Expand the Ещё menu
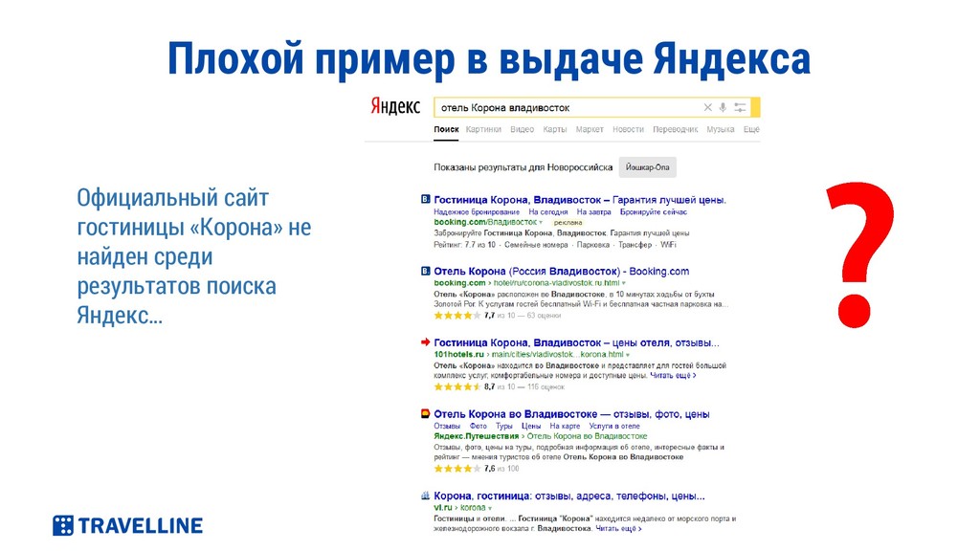This screenshot has width=980, height=551. (751, 129)
